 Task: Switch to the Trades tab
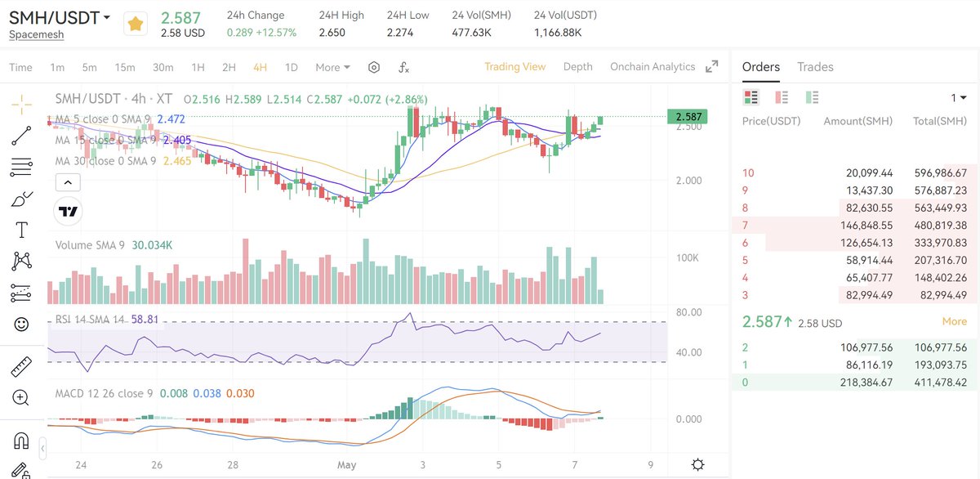(x=815, y=67)
